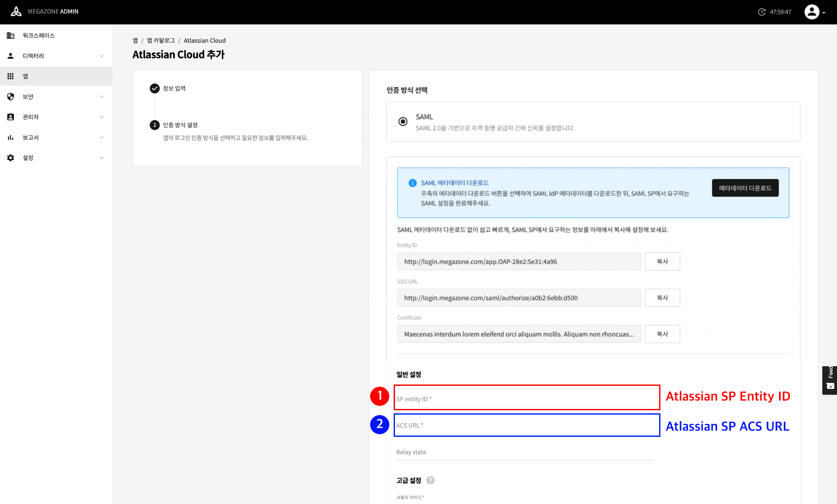Click the 메타데이터 다운로드 button

point(745,188)
